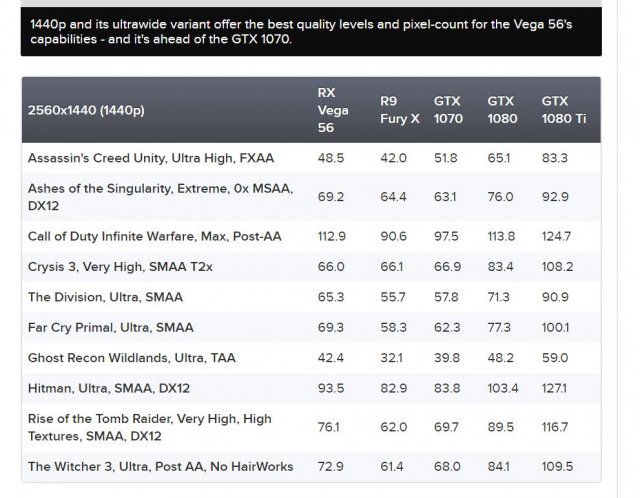This screenshot has width=640, height=498.
Task: Click the 127.1 Hitman GTX 1080 Ti value
Action: click(555, 387)
